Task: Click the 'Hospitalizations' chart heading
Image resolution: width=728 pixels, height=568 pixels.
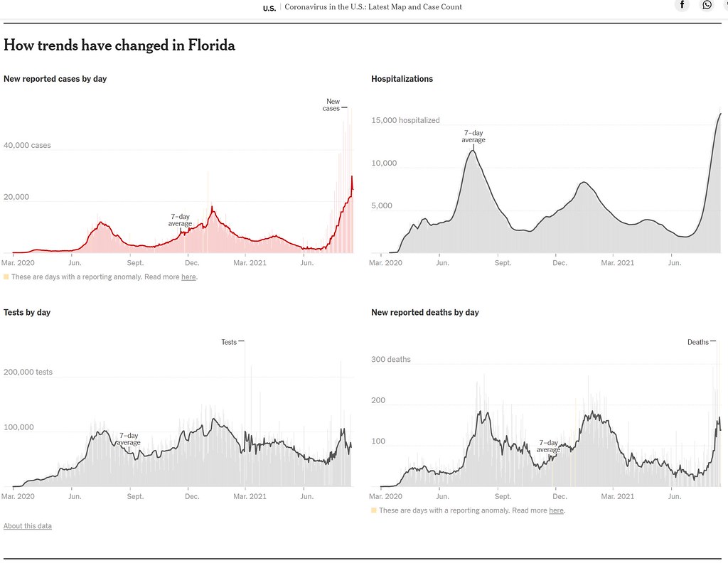Action: [x=402, y=79]
